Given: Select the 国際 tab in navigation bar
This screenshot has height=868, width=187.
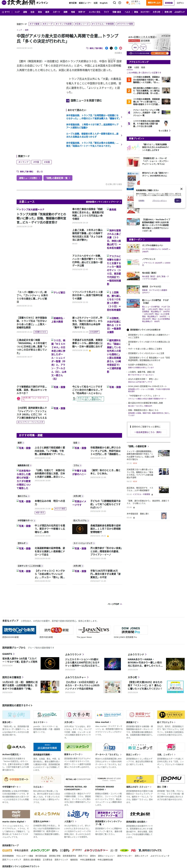Looking at the screenshot, I should click(66, 12).
